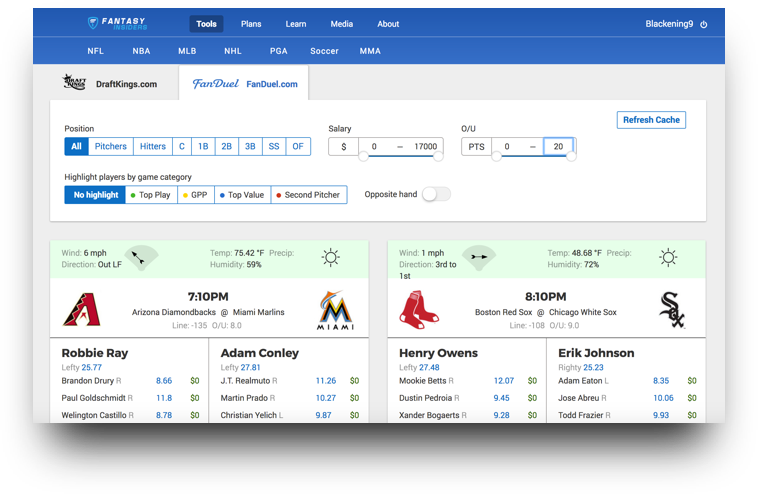Log out using the power icon
Image resolution: width=758 pixels, height=494 pixels.
tap(704, 24)
